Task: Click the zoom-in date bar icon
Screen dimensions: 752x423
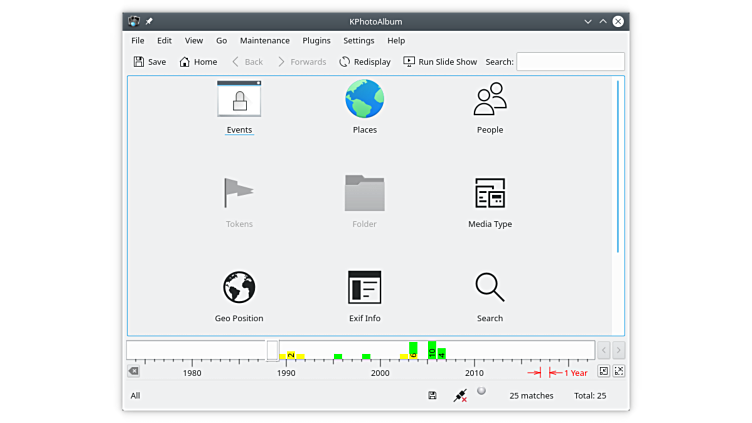Action: point(604,371)
